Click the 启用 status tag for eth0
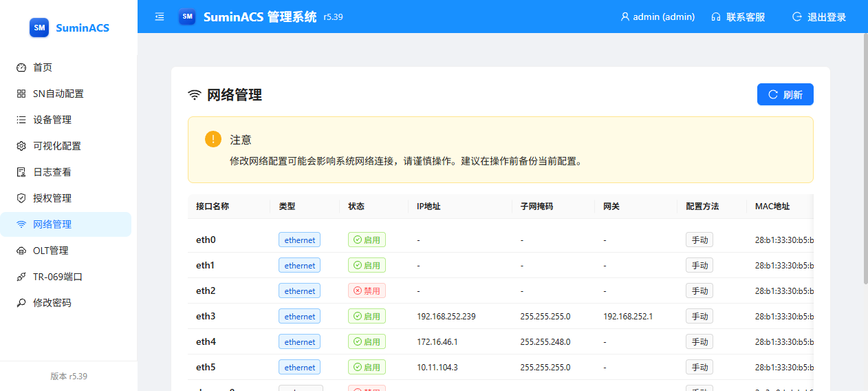 (367, 240)
